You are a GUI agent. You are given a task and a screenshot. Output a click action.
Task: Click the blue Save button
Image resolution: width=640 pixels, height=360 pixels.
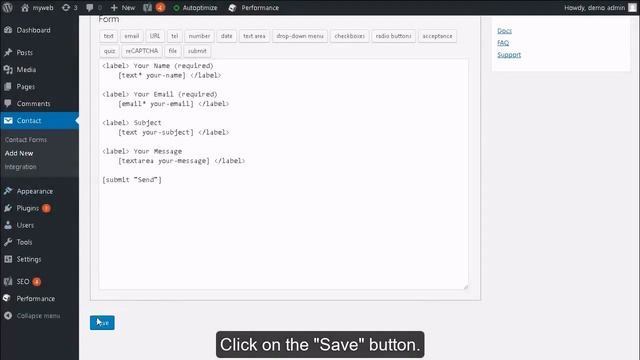point(102,322)
